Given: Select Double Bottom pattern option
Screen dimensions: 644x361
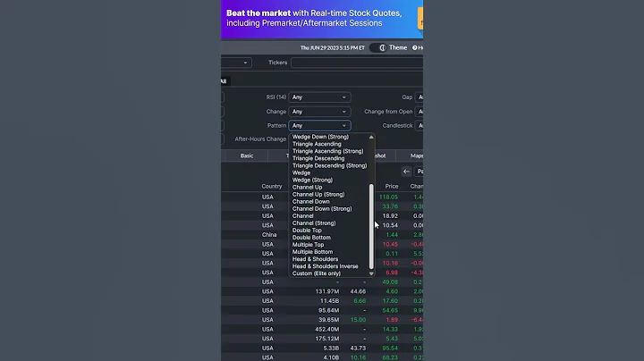Looking at the screenshot, I should [x=311, y=237].
